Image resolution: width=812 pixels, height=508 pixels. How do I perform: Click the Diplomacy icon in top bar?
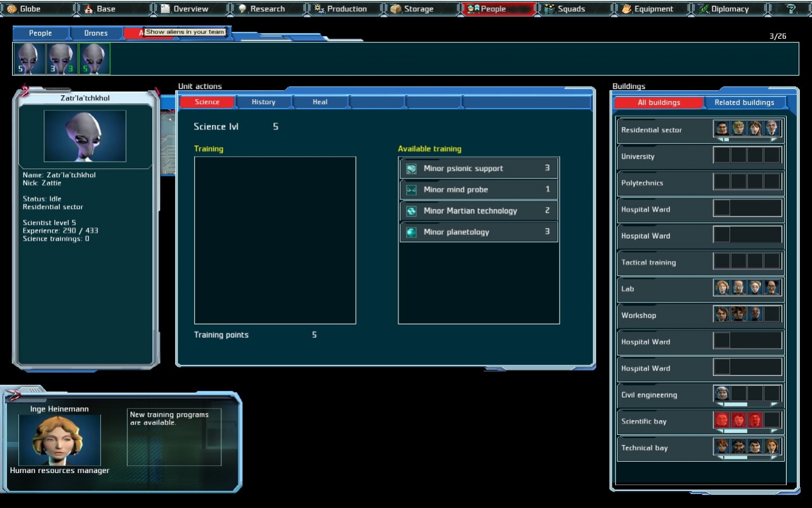703,9
